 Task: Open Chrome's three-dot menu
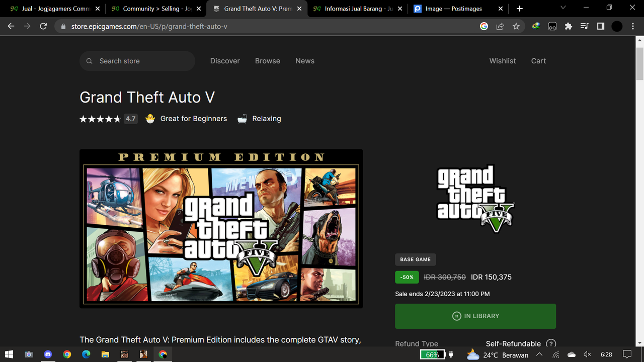point(633,26)
